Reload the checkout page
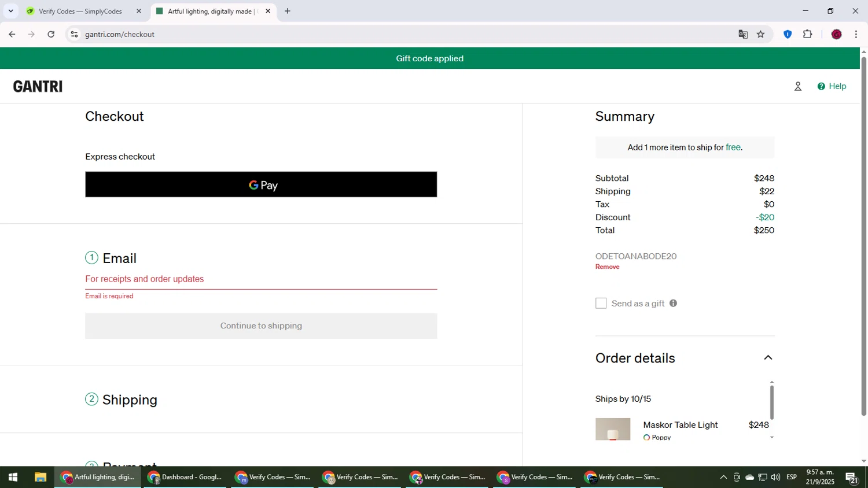 (x=51, y=35)
